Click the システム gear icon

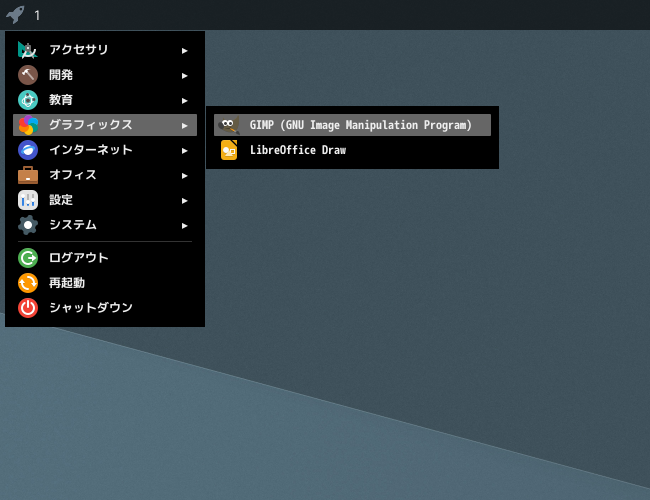pos(28,225)
